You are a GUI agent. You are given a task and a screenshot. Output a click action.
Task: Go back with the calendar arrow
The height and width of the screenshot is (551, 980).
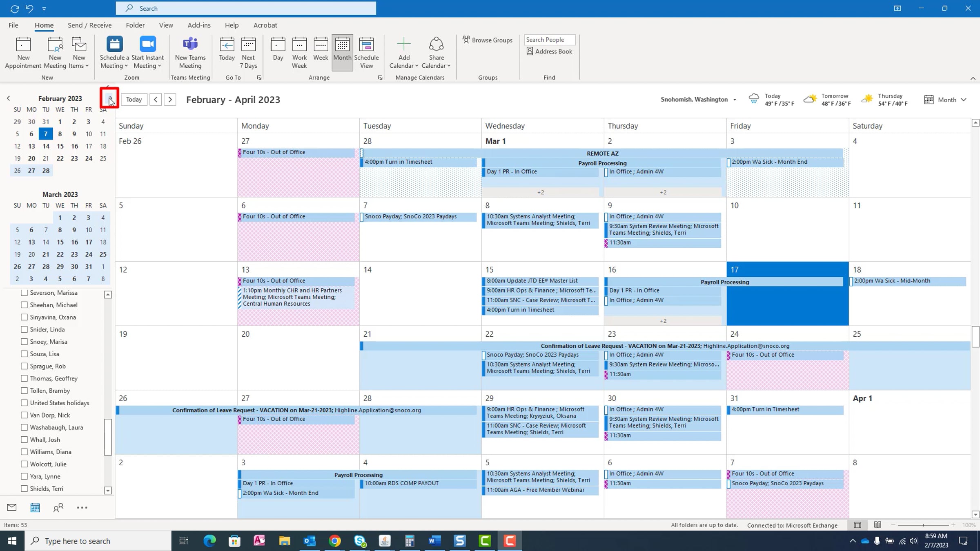156,99
